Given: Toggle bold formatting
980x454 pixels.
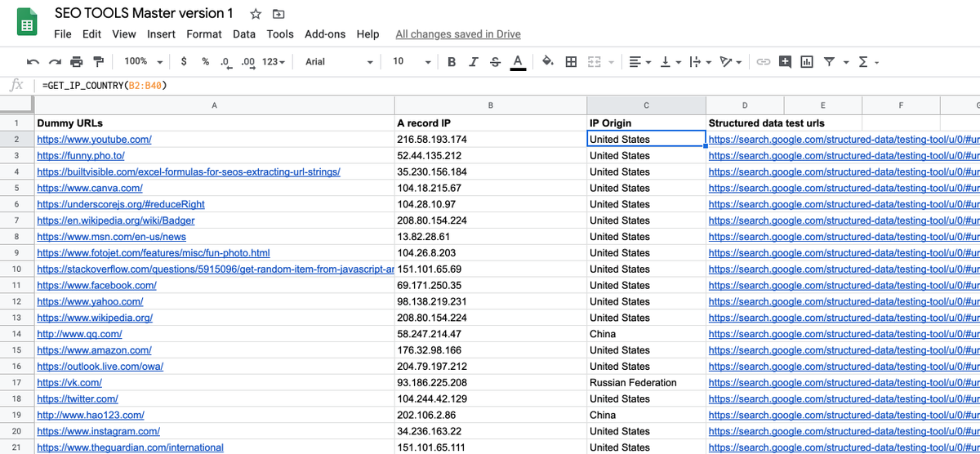Looking at the screenshot, I should [452, 61].
